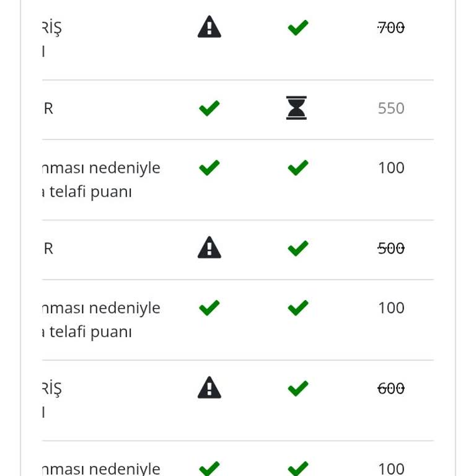Click 100 points in top telafi row

click(x=391, y=167)
